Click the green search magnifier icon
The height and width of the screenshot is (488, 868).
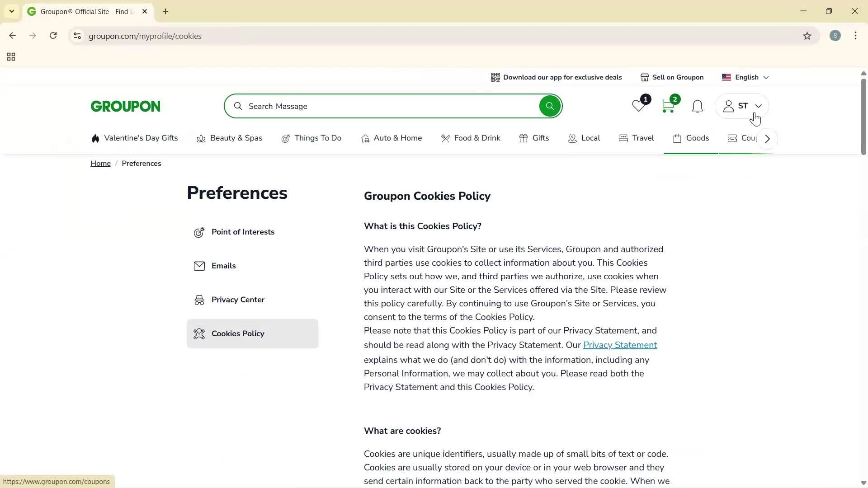click(549, 106)
